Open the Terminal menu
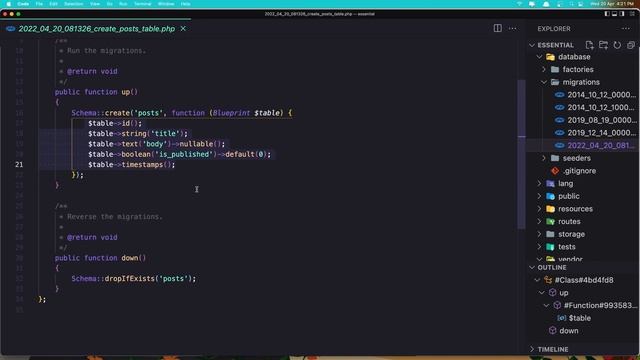The image size is (640, 360). 143,4
